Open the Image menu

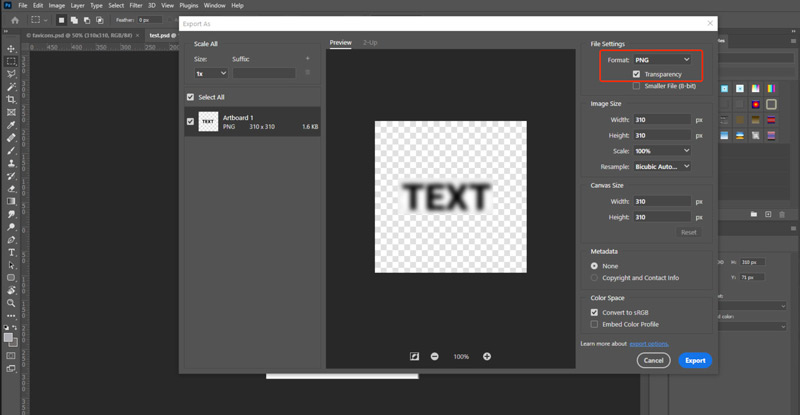tap(57, 6)
